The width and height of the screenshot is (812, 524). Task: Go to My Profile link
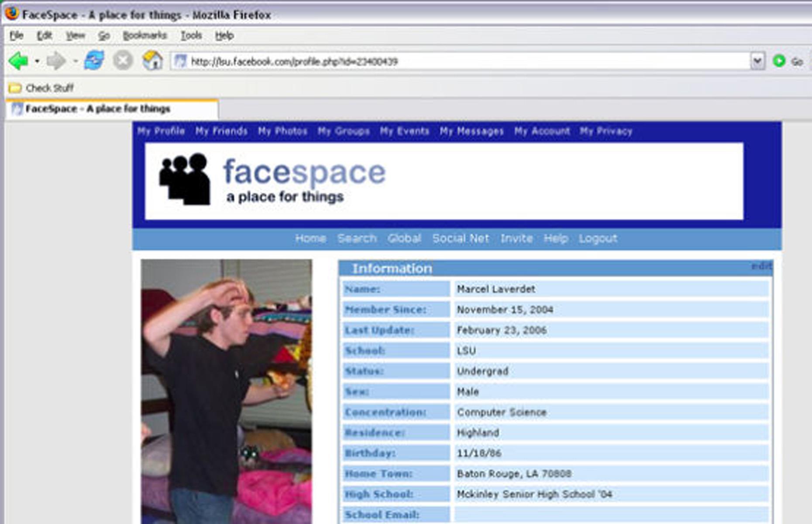pos(161,131)
